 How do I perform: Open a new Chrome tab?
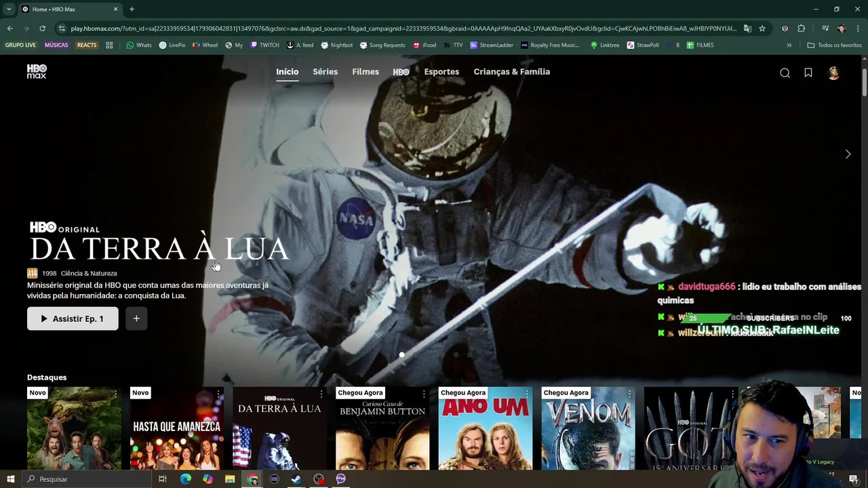132,9
